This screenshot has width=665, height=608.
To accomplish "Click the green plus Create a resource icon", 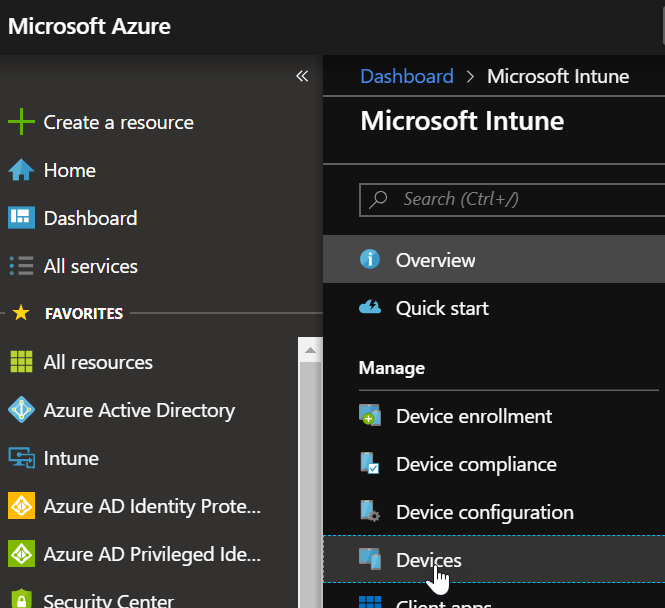I will tap(21, 122).
